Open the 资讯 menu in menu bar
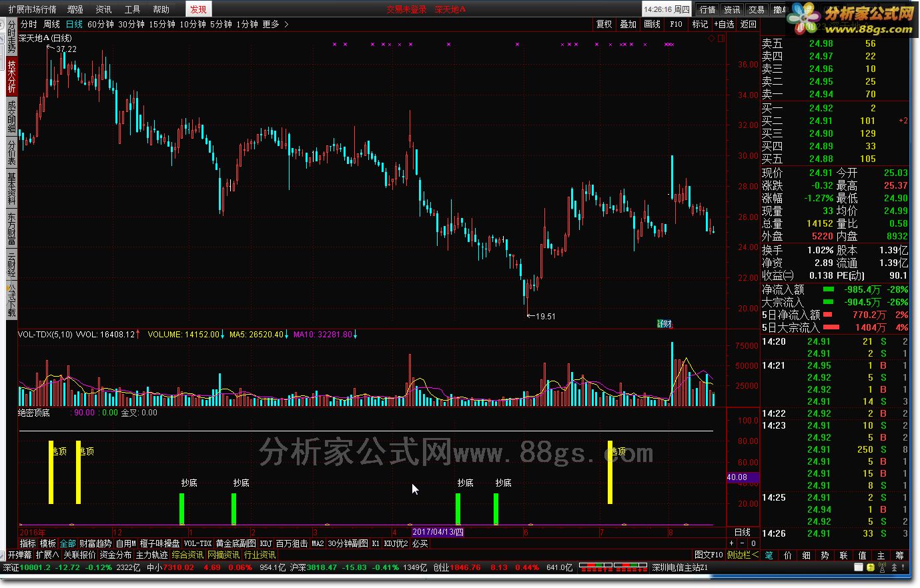 (x=103, y=9)
